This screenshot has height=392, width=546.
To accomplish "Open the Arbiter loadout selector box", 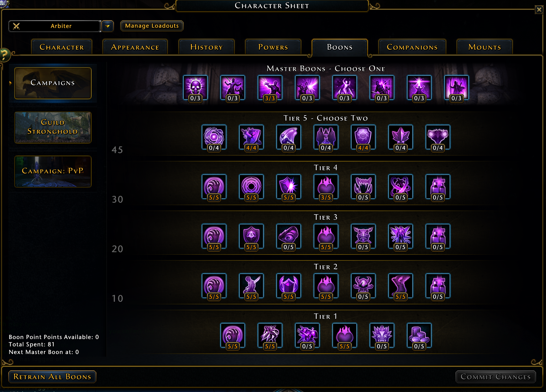I will [x=55, y=26].
